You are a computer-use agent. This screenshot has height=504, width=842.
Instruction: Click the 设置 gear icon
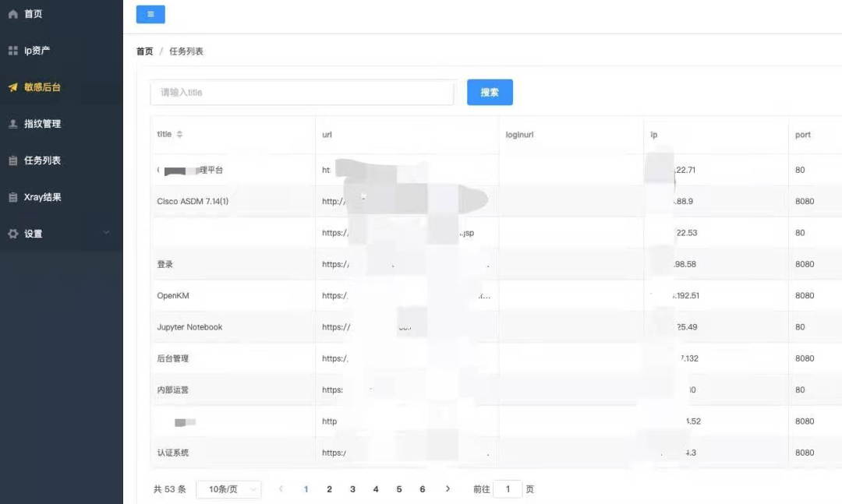[x=12, y=234]
